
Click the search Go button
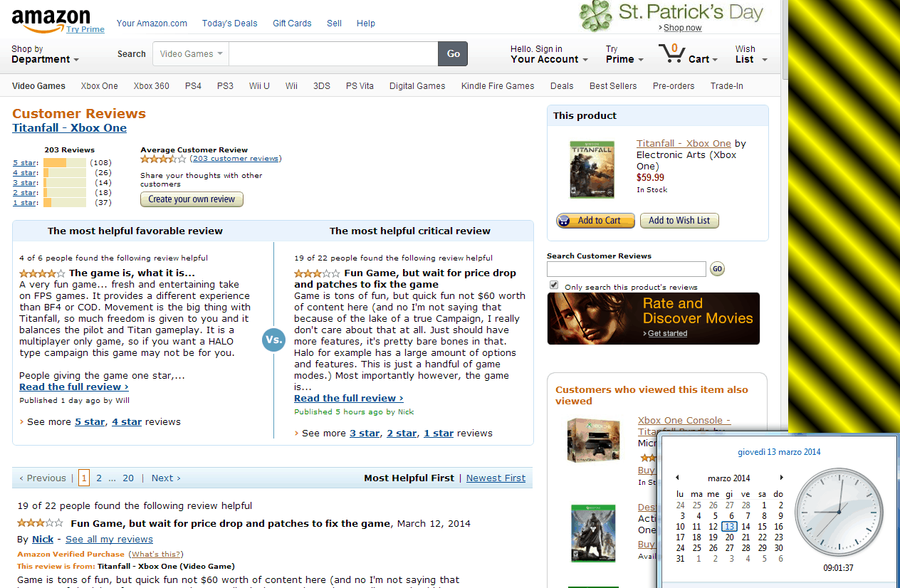click(453, 54)
